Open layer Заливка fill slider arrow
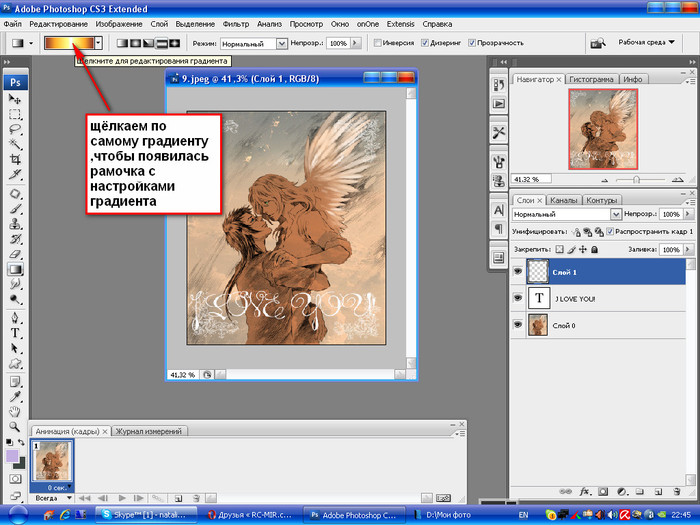 coord(688,250)
